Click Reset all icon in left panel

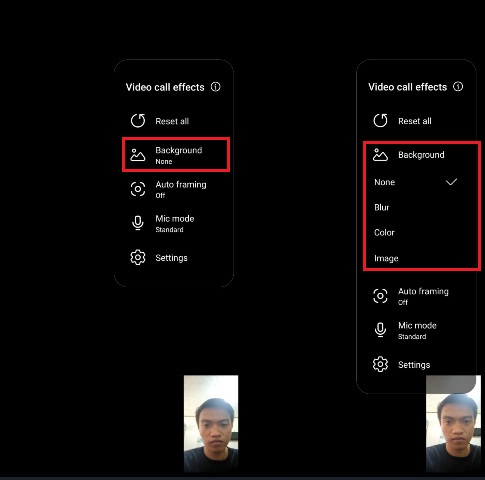(x=138, y=121)
